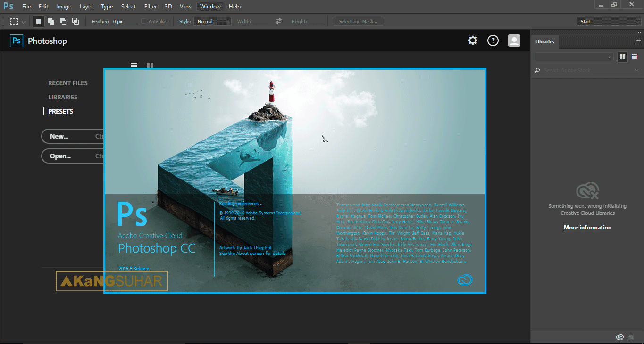Click the Ps logo beside the Photoshop heading
Screen dimensions: 644x344
pyautogui.click(x=17, y=41)
